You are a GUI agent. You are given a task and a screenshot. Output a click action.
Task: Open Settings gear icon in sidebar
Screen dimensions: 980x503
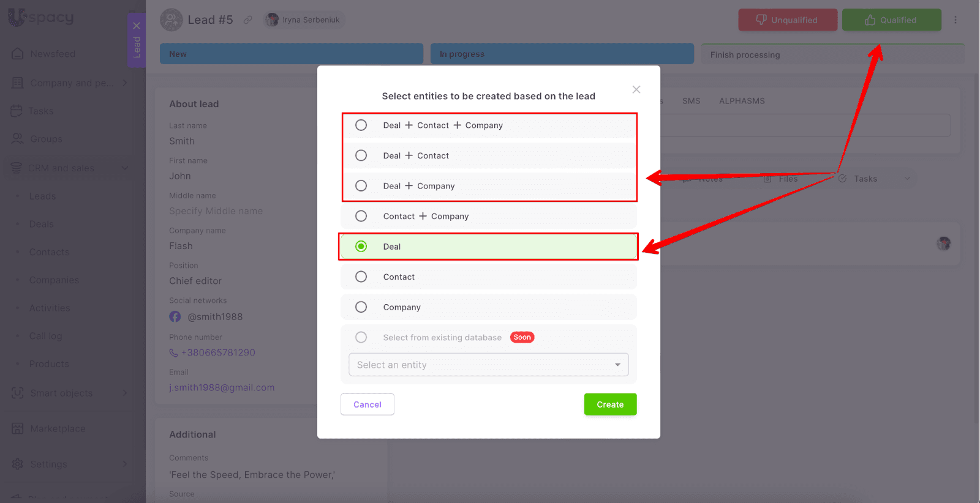[x=18, y=464]
